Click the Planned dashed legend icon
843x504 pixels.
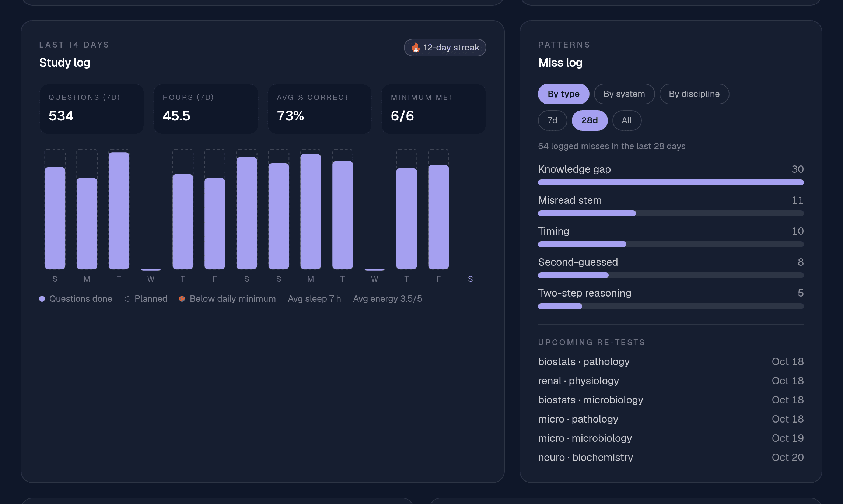pyautogui.click(x=127, y=299)
